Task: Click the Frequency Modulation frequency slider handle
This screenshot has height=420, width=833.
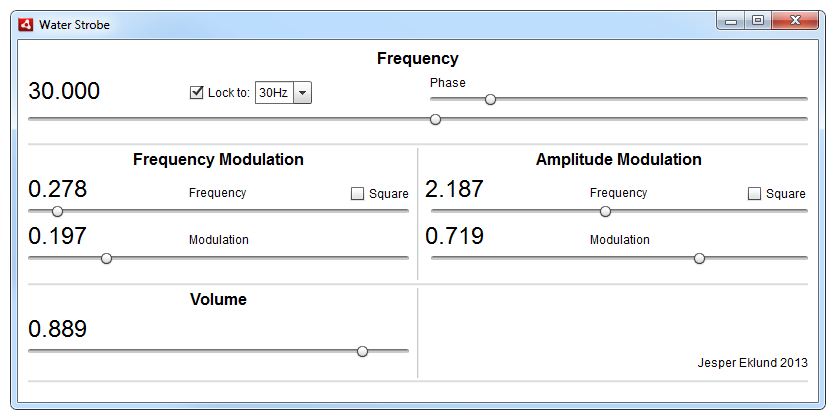Action: click(57, 211)
